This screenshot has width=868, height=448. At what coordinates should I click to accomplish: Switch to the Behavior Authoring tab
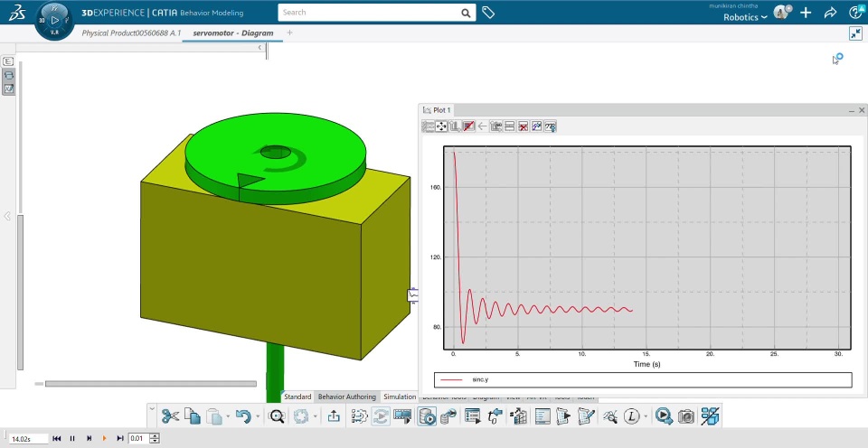tap(347, 397)
